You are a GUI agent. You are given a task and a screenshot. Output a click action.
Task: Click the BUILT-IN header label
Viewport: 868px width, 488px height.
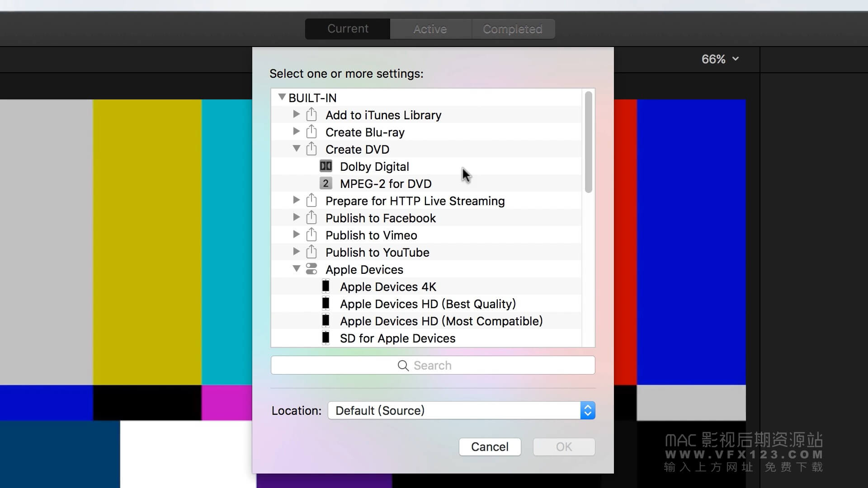tap(312, 98)
